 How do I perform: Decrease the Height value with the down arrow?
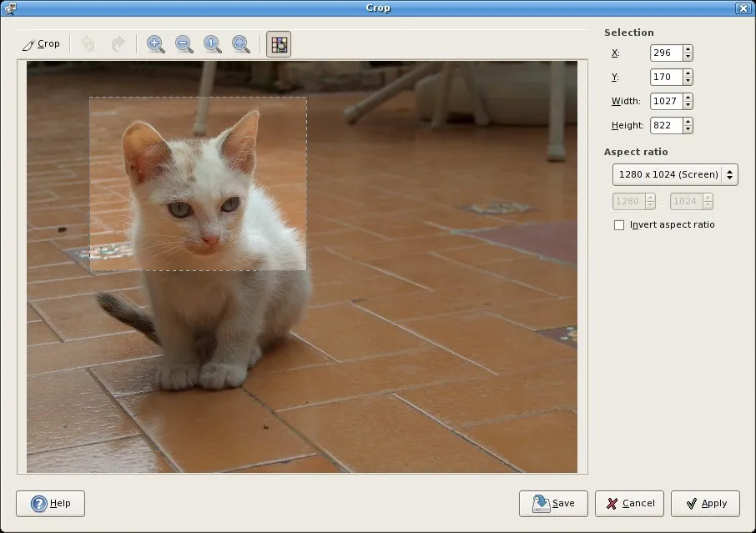tap(688, 129)
